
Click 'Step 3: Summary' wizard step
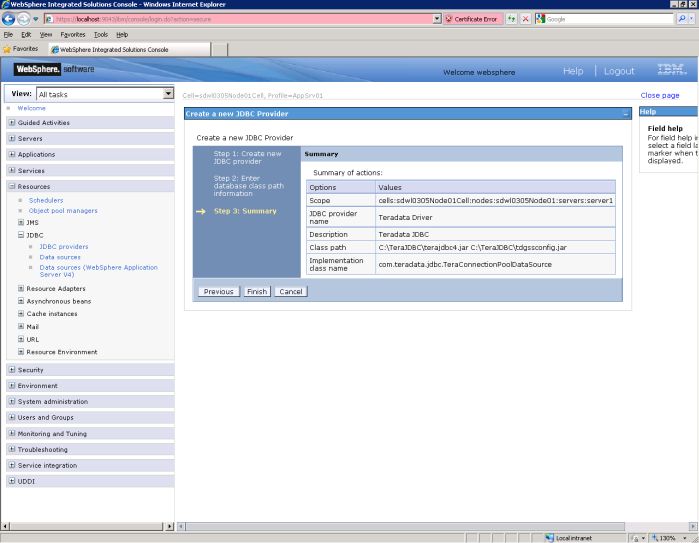click(x=245, y=211)
